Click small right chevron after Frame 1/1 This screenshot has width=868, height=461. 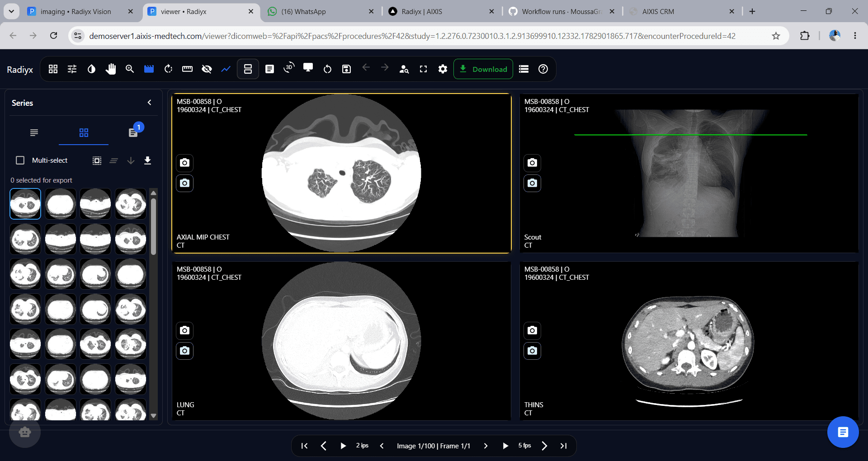486,446
